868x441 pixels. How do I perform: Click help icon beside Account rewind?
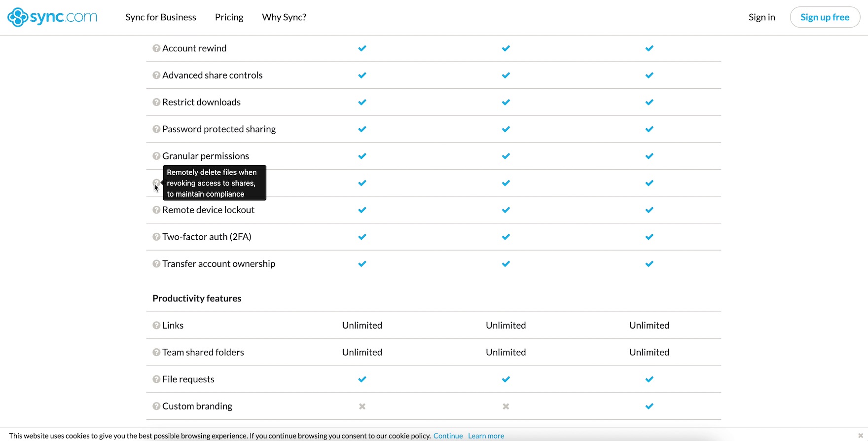156,48
